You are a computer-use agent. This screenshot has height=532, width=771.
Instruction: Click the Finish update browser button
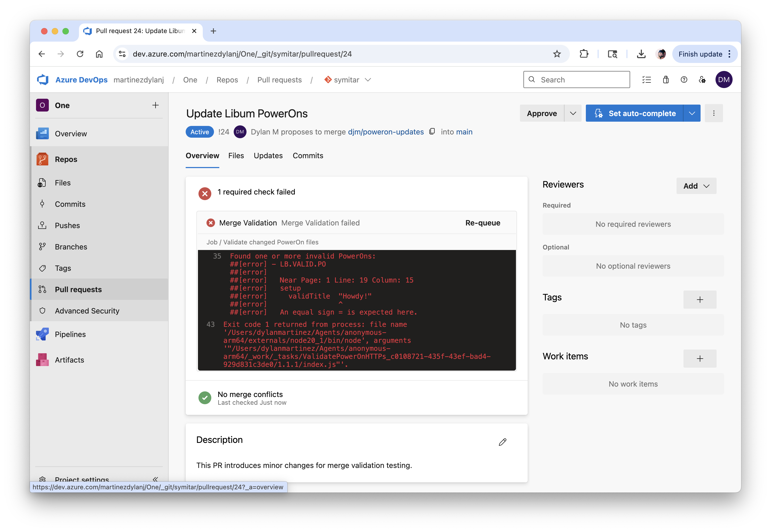point(705,54)
